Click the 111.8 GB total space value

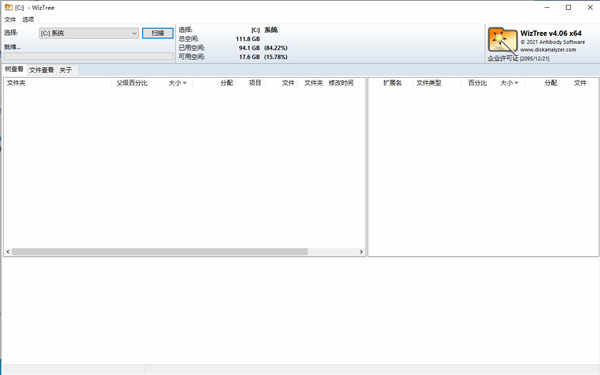[248, 39]
